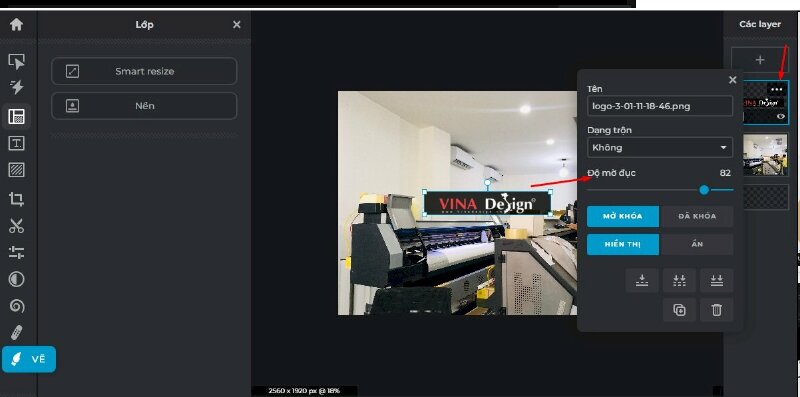The width and height of the screenshot is (800, 397).
Task: Select the HIỂN THỊ show option
Action: coord(623,244)
